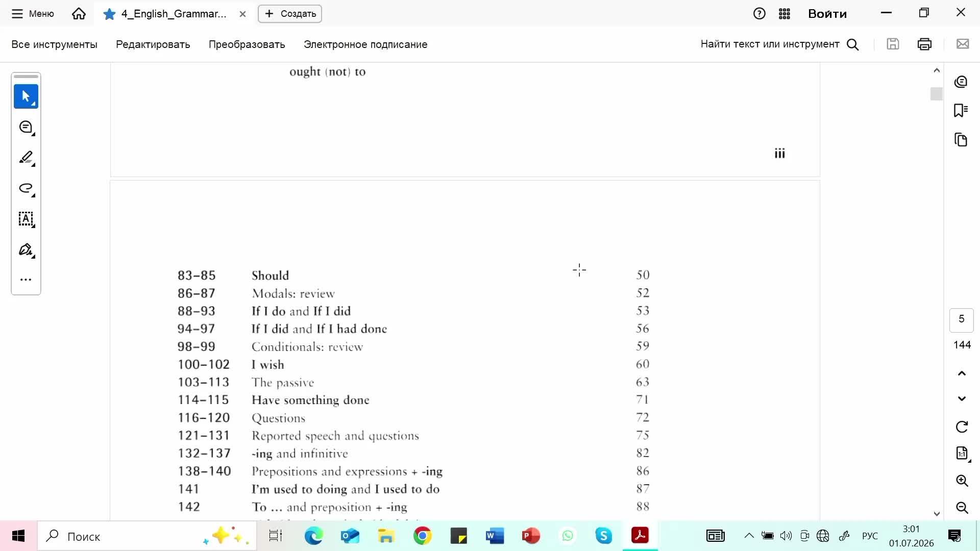Viewport: 980px width, 551px height.
Task: Click the 'Questions' contents entry
Action: (x=278, y=418)
